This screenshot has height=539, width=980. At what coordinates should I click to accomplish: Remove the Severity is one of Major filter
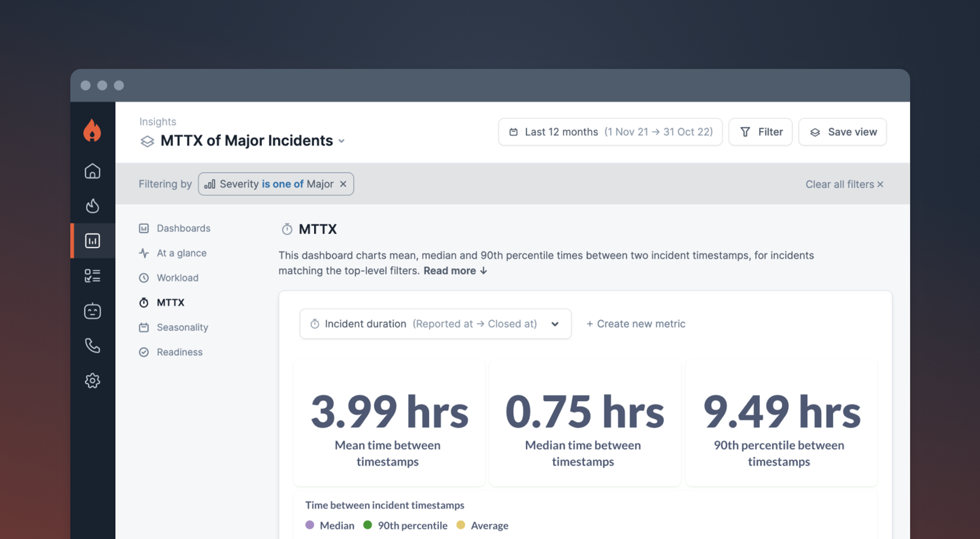click(x=343, y=184)
